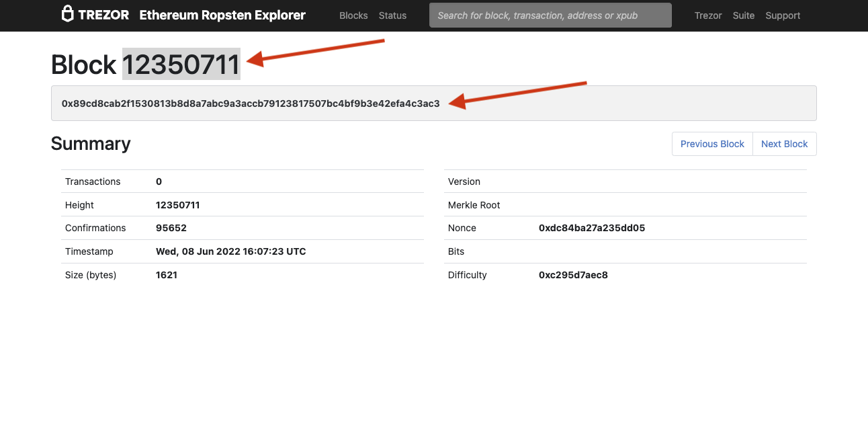868x447 pixels.
Task: Click the block hash 0x89cd8cab2f15... string
Action: click(251, 104)
